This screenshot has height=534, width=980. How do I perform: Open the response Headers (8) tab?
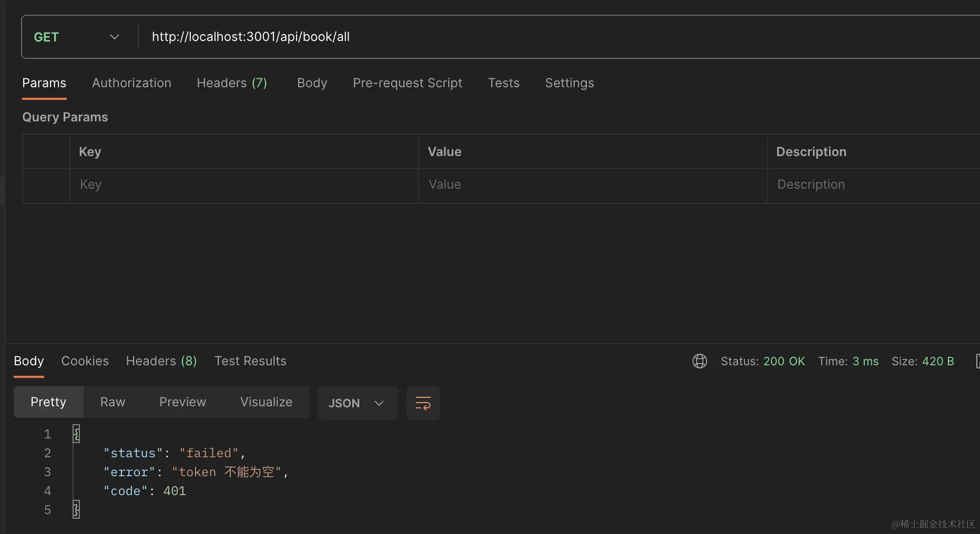tap(161, 361)
